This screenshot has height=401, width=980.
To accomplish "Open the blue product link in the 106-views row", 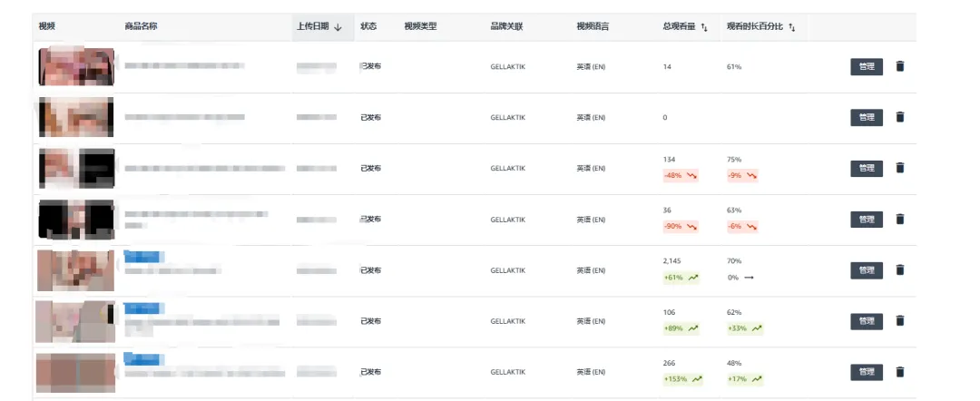I will [142, 308].
